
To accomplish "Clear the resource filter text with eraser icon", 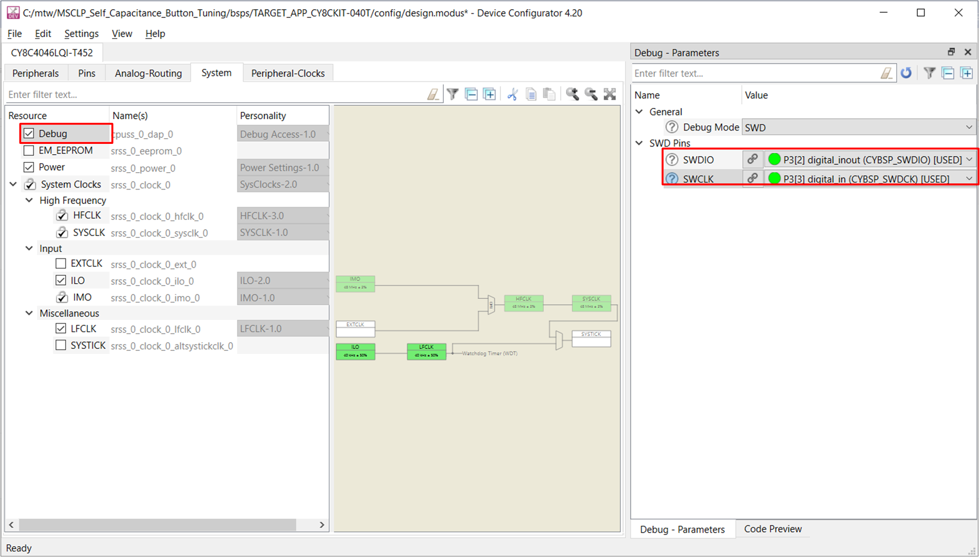I will pyautogui.click(x=433, y=94).
